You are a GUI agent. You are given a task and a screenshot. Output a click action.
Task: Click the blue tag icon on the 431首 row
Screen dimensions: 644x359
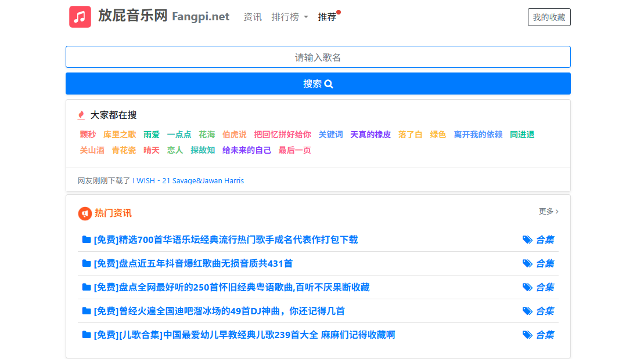527,263
